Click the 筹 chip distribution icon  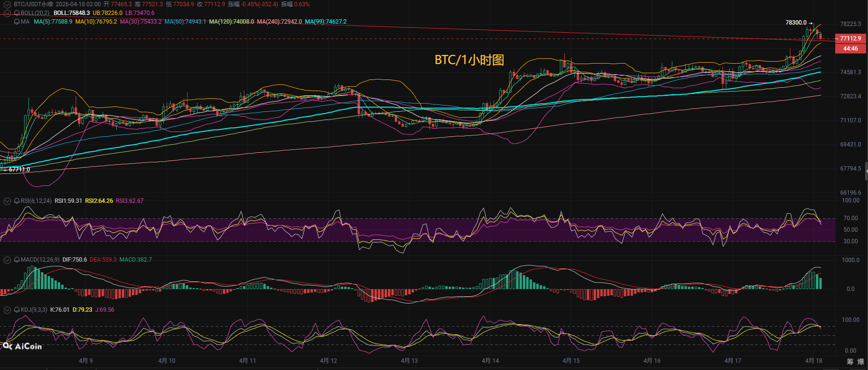tap(850, 361)
